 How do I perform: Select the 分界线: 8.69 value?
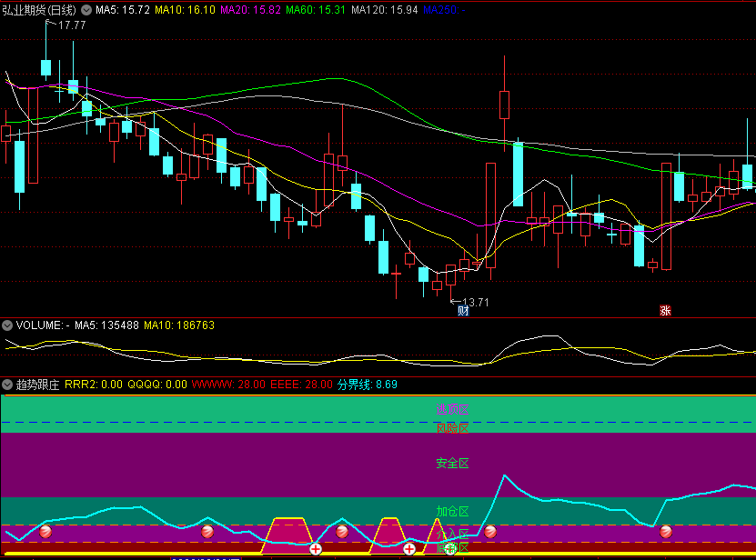(368, 385)
